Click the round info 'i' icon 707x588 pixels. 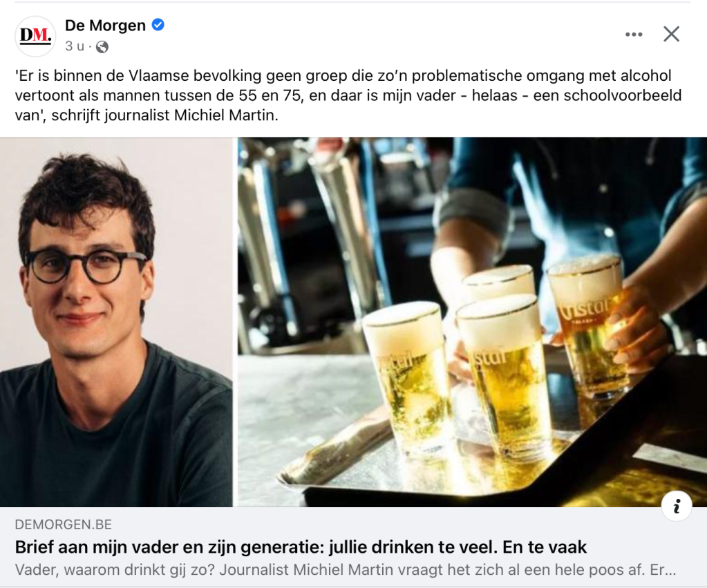677,506
